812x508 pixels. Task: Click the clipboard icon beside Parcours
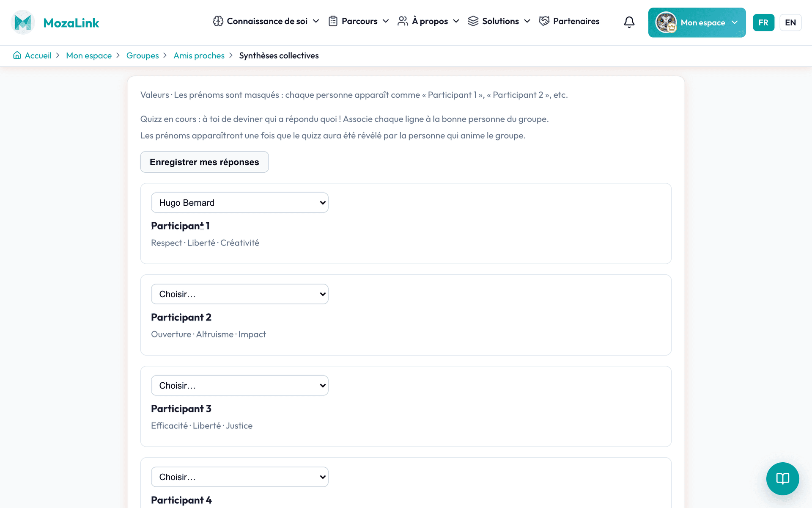(x=333, y=21)
